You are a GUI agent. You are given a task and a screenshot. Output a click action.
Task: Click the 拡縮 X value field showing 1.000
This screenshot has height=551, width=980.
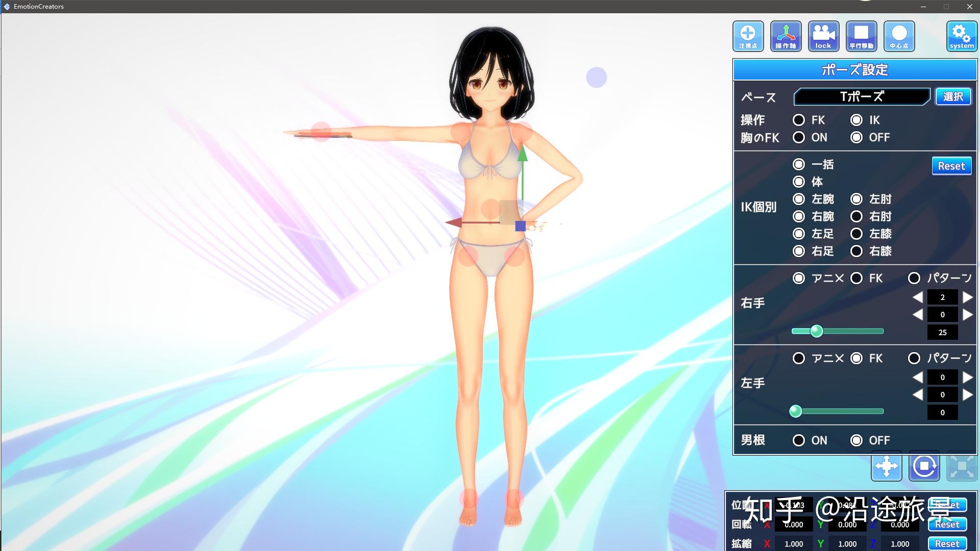[793, 543]
